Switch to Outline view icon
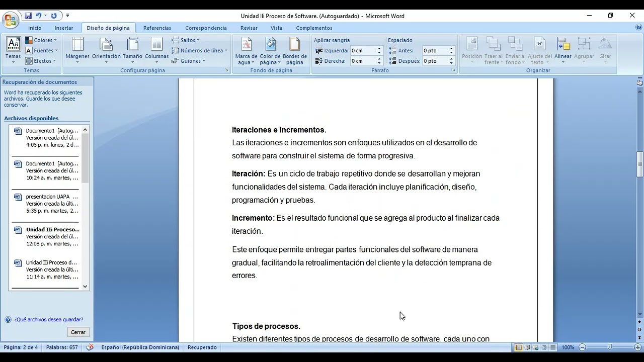The image size is (644, 362). pos(544,347)
